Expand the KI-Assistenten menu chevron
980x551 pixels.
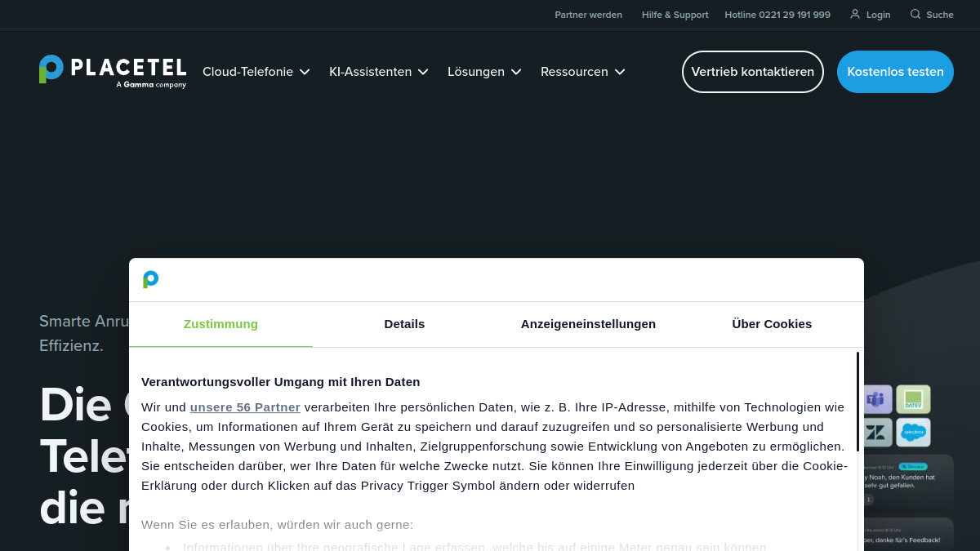[423, 72]
